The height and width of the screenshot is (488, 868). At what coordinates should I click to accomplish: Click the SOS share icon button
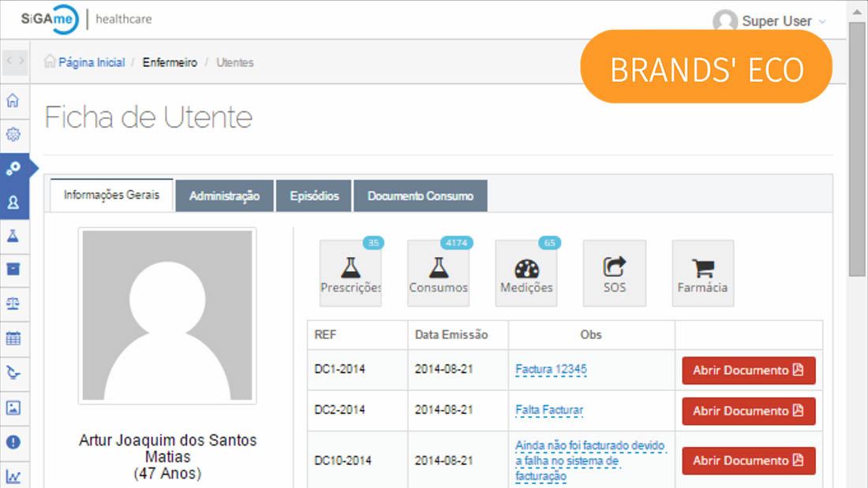[614, 273]
